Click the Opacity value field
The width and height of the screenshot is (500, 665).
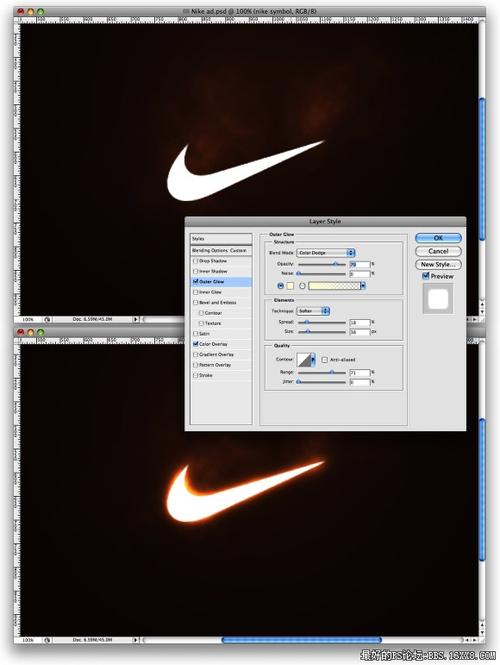pyautogui.click(x=360, y=264)
